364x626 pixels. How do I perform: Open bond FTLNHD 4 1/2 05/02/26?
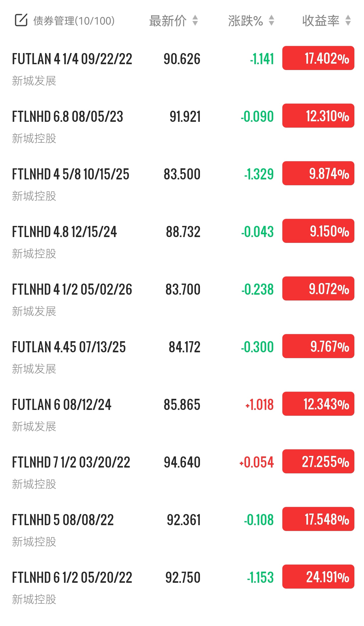tap(72, 289)
